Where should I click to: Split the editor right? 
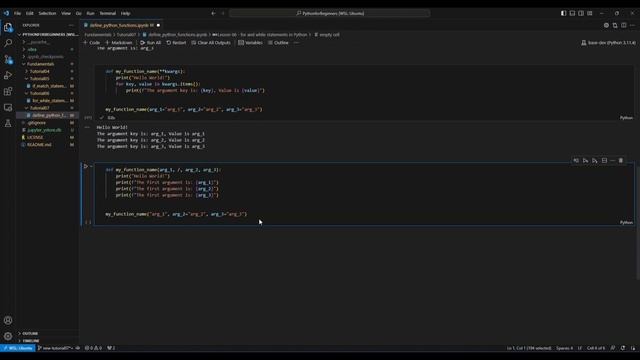(x=624, y=25)
